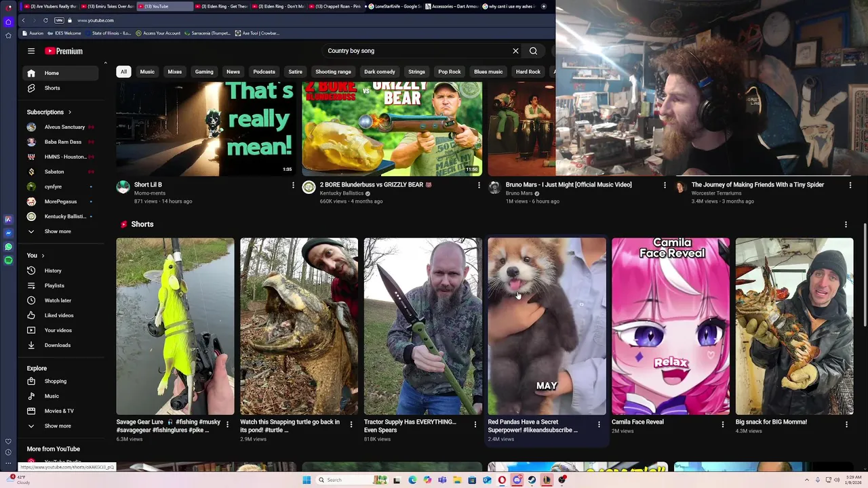Clear the search box with the X
The height and width of the screenshot is (488, 868).
515,51
